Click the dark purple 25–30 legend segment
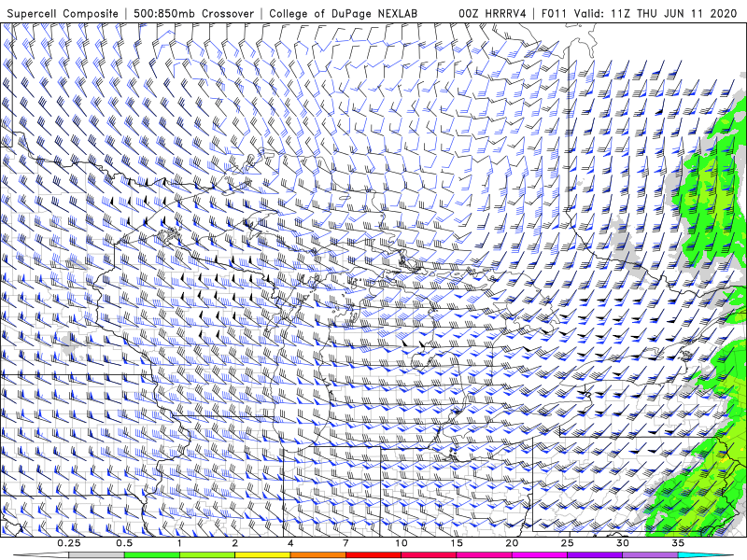Viewport: 747px width, 560px height. (595, 555)
